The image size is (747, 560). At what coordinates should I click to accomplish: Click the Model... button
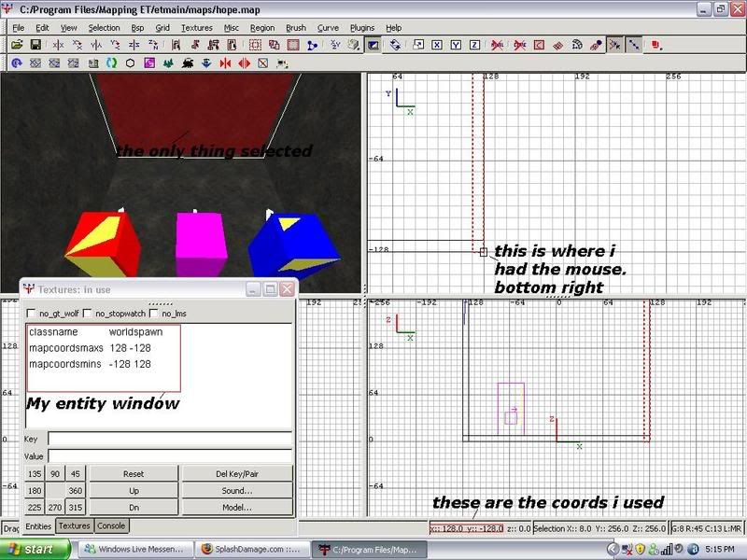pos(236,508)
